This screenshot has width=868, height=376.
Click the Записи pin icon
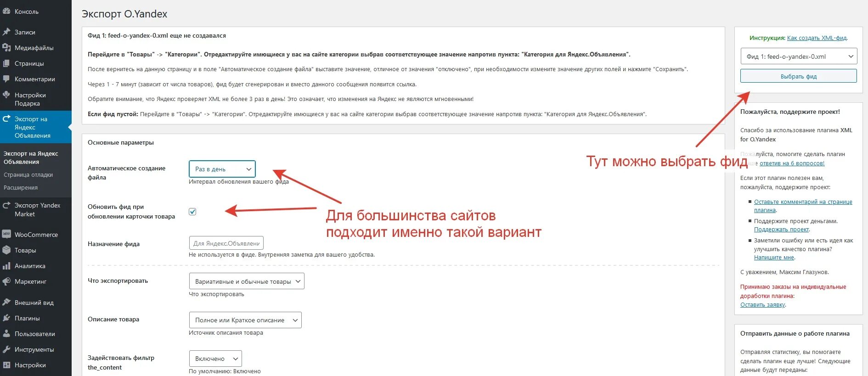[x=6, y=32]
